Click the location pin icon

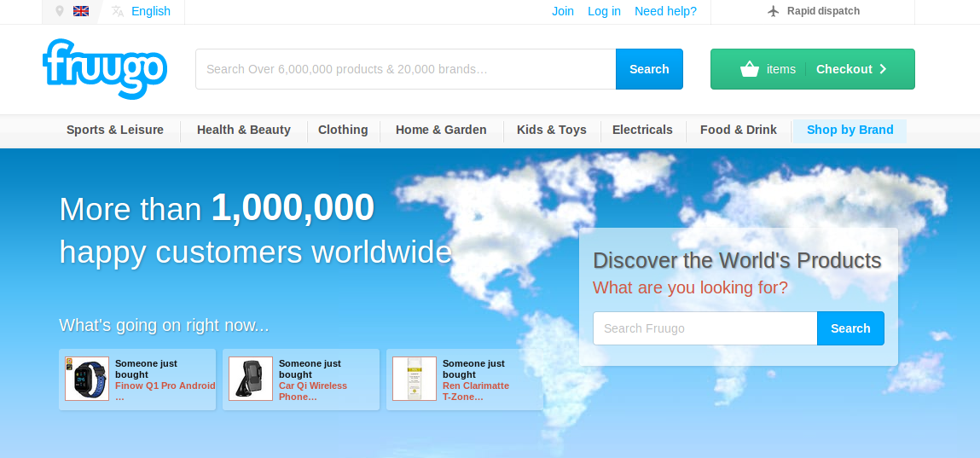[x=60, y=11]
